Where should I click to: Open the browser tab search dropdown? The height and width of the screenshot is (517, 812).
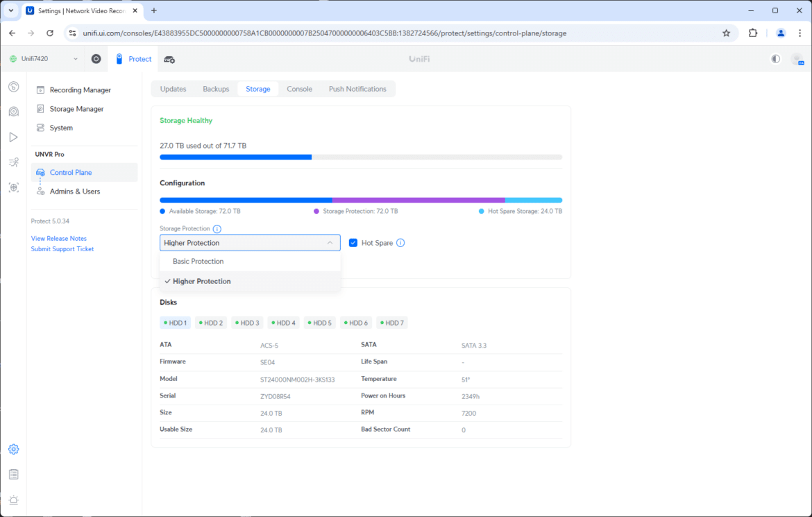click(11, 10)
